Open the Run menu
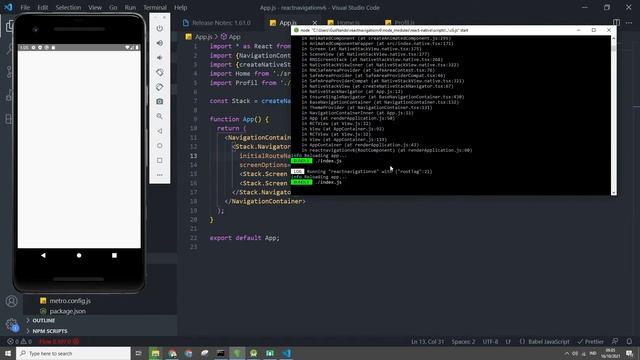640x360 pixels. click(130, 7)
